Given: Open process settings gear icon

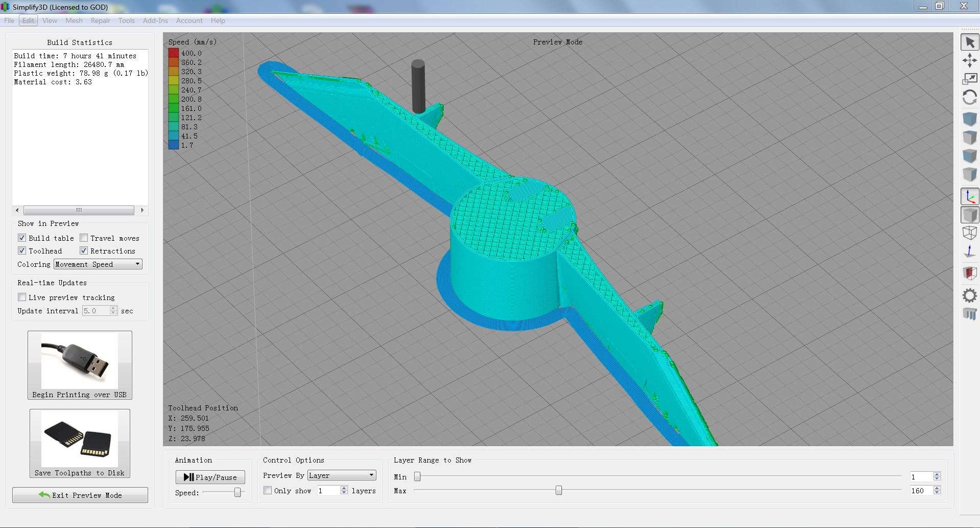Looking at the screenshot, I should (x=969, y=295).
